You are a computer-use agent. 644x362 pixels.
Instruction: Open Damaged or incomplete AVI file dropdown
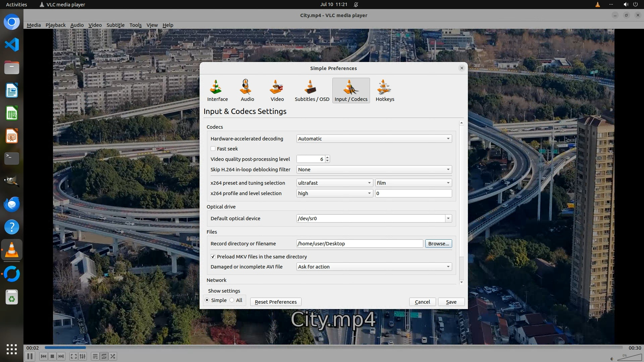pos(374,267)
